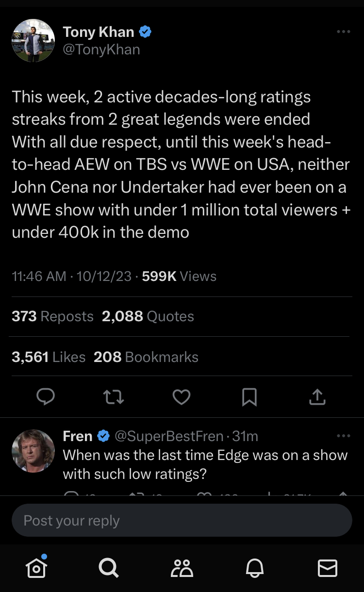Go to the Home tab
Viewport: 364px width, 592px height.
coord(36,567)
